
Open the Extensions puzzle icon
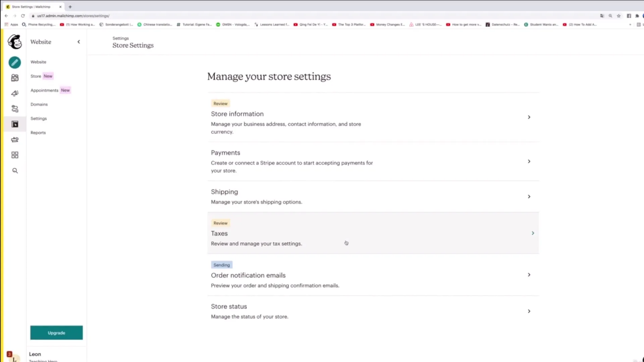click(637, 16)
